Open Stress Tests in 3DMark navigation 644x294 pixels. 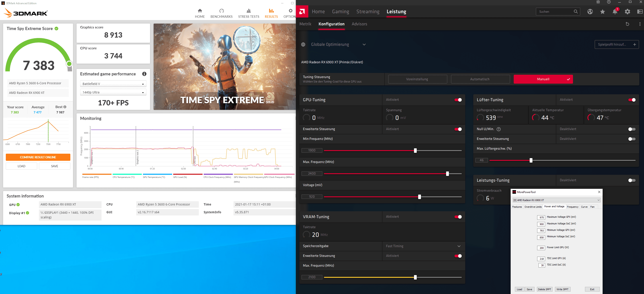tap(248, 14)
